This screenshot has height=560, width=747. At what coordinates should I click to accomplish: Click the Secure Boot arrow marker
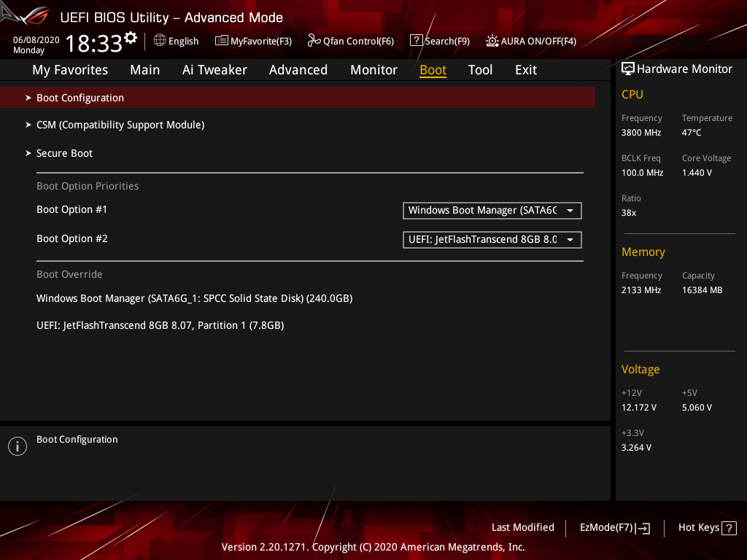tap(28, 153)
